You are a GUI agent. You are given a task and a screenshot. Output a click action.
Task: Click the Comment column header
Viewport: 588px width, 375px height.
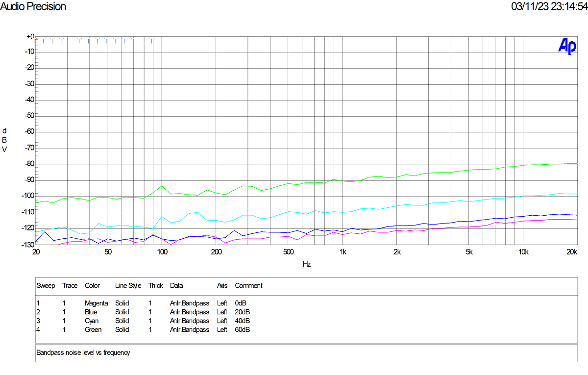click(248, 285)
